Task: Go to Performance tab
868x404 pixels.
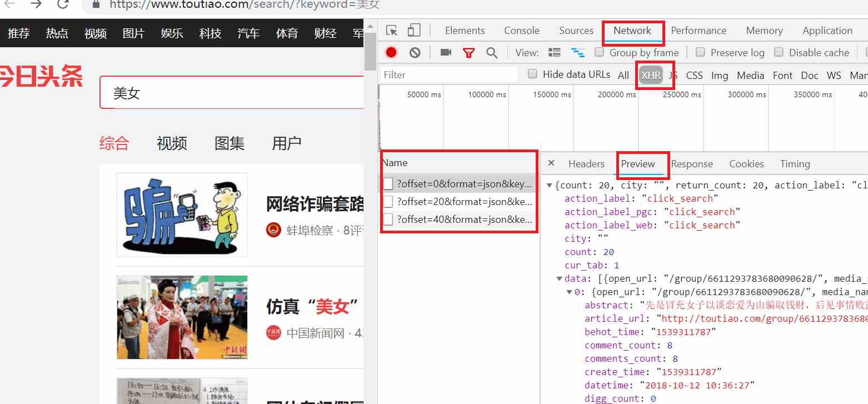Action: click(699, 31)
